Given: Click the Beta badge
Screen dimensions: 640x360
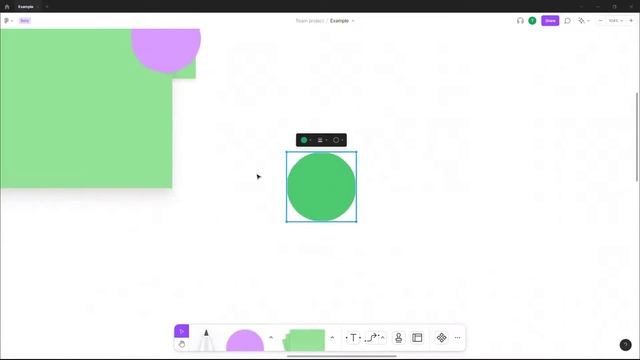Looking at the screenshot, I should pyautogui.click(x=24, y=20).
